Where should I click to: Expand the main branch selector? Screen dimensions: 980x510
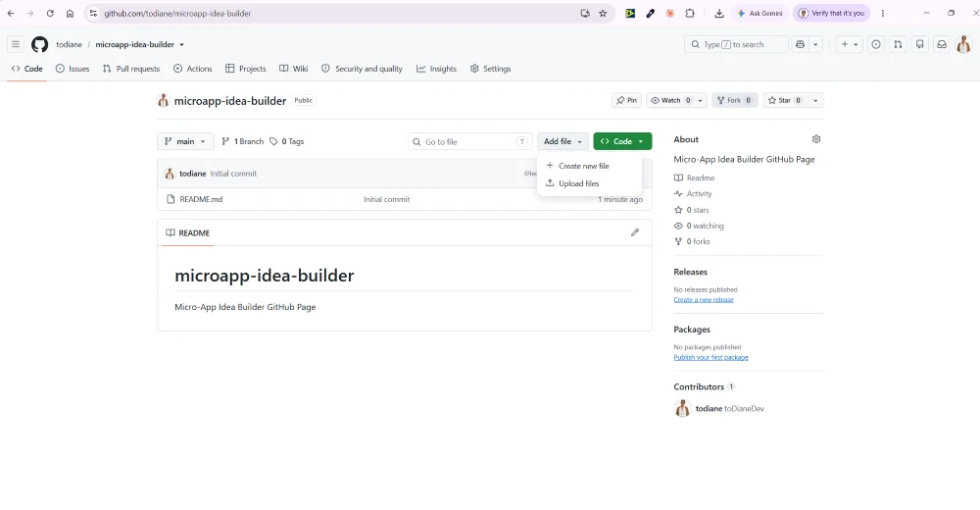click(185, 141)
